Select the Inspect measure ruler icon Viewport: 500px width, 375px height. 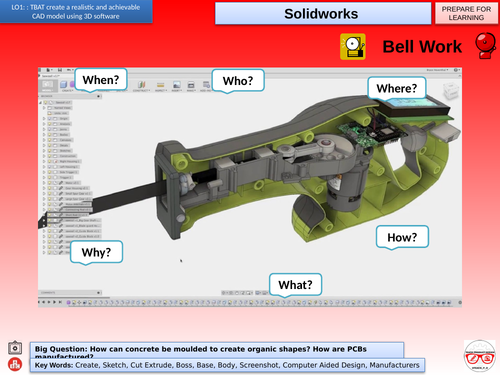(161, 85)
